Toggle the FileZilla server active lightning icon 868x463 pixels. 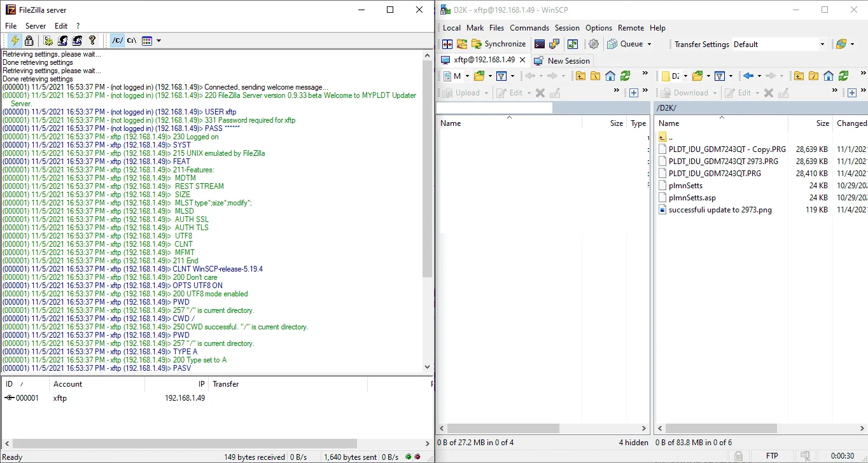15,41
